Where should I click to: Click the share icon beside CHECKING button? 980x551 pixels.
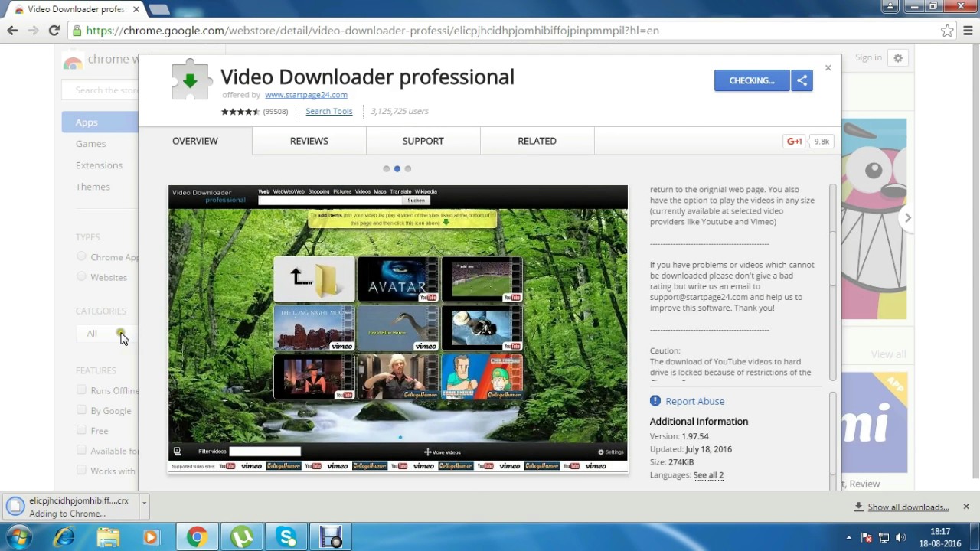point(802,80)
